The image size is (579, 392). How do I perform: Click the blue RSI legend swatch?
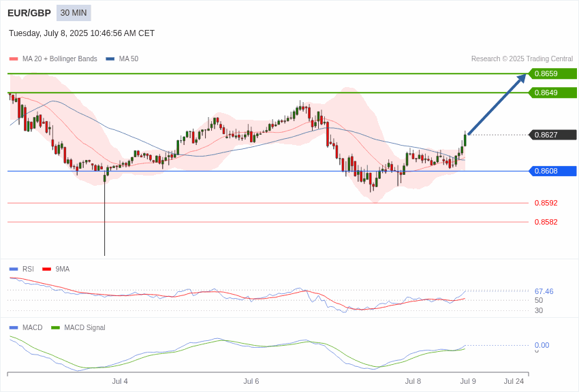[14, 269]
